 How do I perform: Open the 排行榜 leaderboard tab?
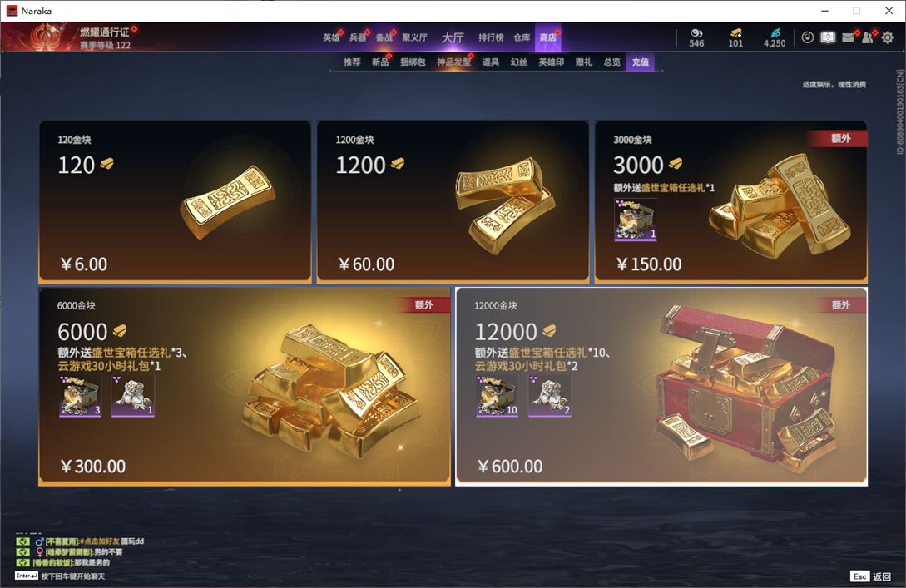point(491,37)
